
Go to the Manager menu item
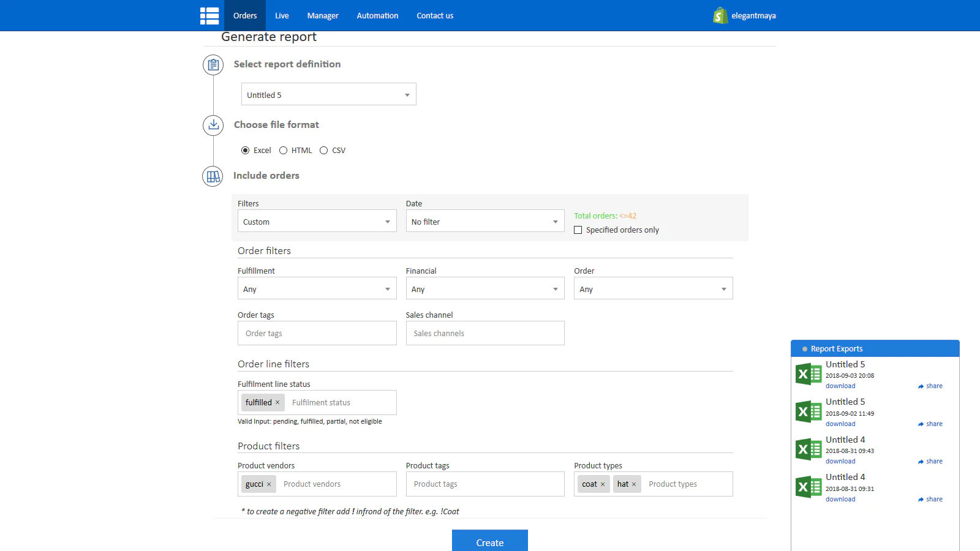(x=323, y=16)
